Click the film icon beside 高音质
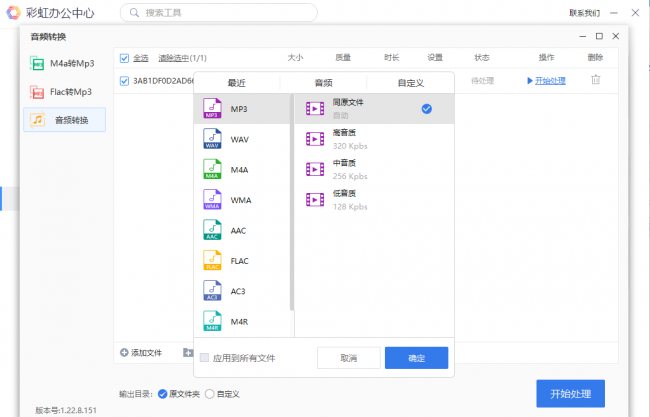Image resolution: width=650 pixels, height=417 pixels. [315, 139]
